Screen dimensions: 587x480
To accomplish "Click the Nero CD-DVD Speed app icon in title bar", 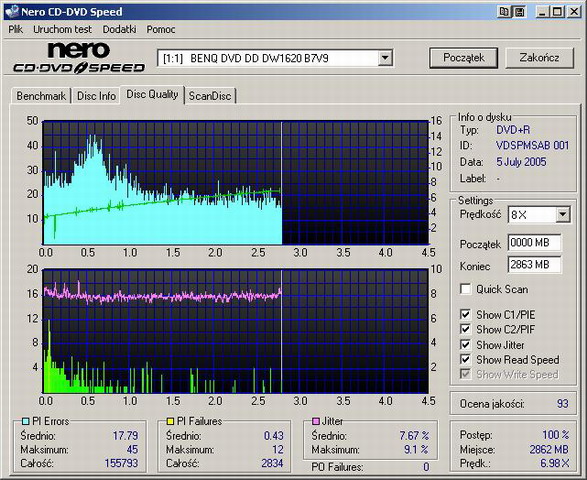I will click(x=12, y=11).
